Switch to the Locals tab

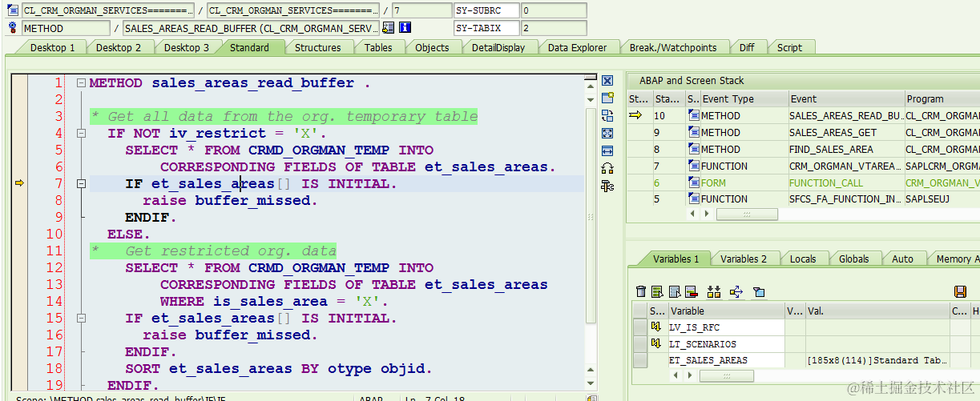point(803,259)
